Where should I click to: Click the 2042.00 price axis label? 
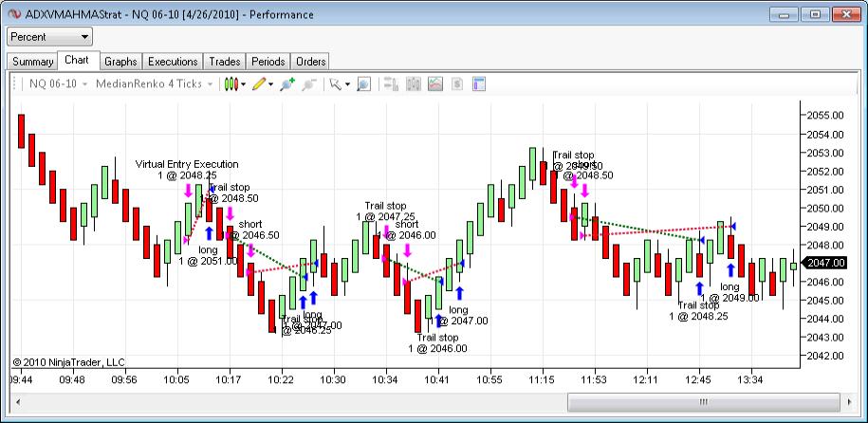pyautogui.click(x=826, y=356)
